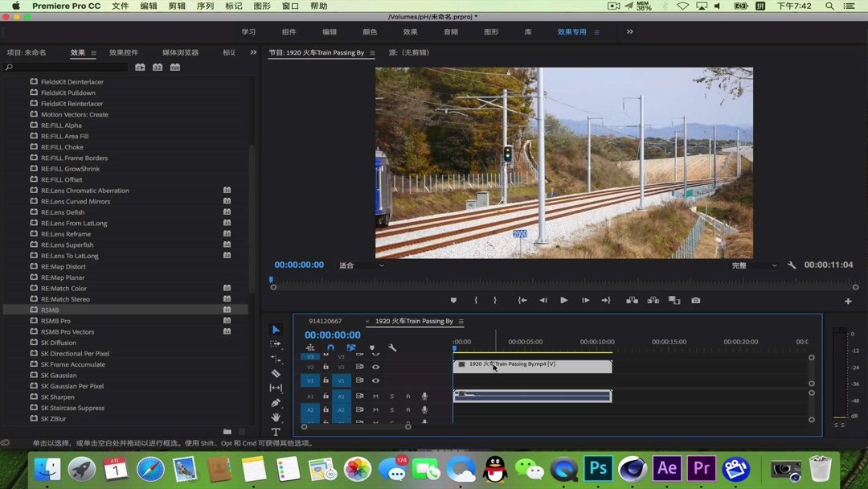868x489 pixels.
Task: Click the Export Frame camera icon
Action: click(x=696, y=301)
